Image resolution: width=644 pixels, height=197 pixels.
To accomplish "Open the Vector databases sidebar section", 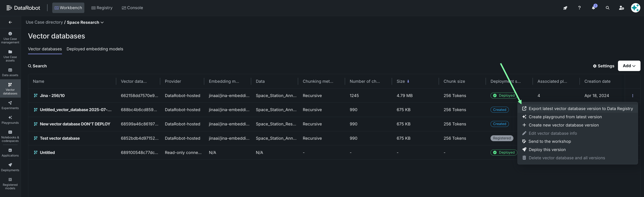I will point(10,88).
